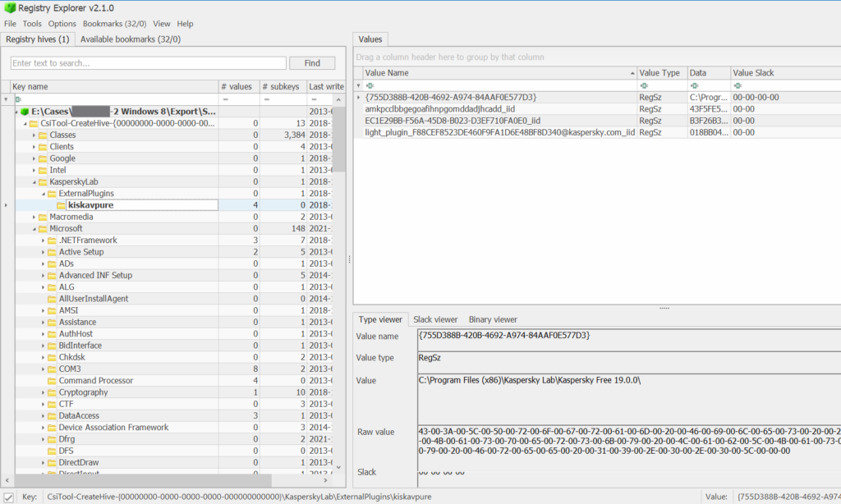Click the Cryptography folder icon
841x504 pixels.
point(52,392)
